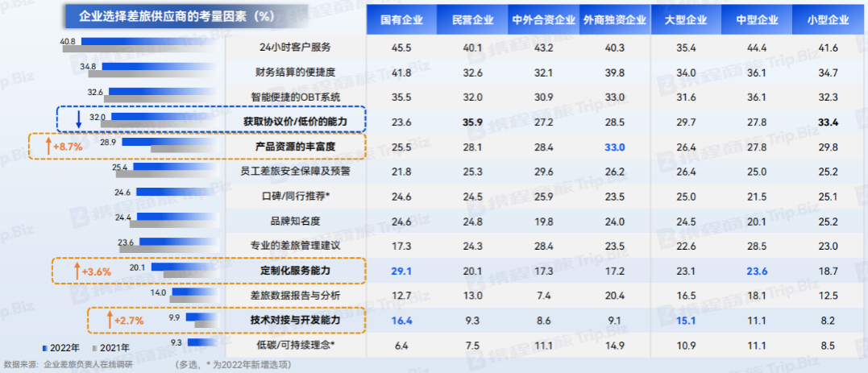
Task: Click the bold 35.9 cell under 民营企业
Action: pos(472,122)
